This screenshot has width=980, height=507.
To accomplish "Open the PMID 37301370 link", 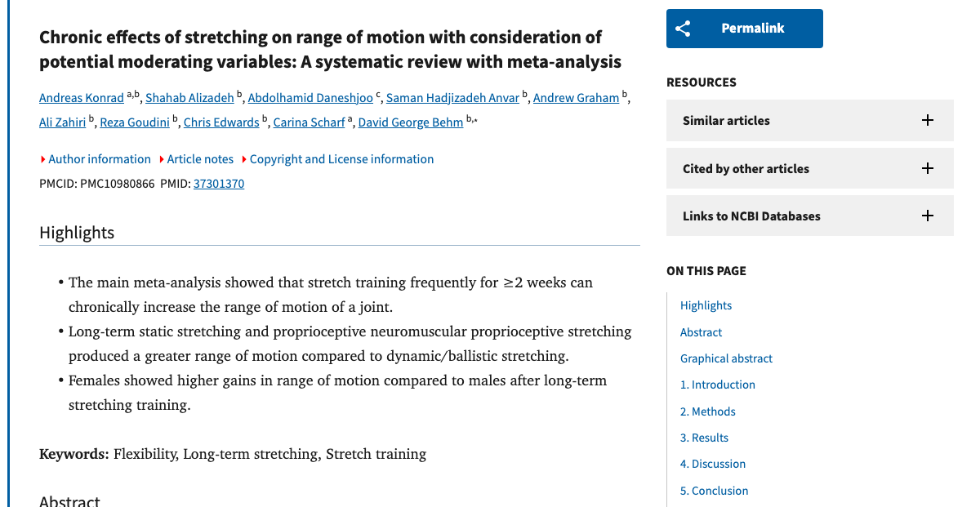I will 218,185.
